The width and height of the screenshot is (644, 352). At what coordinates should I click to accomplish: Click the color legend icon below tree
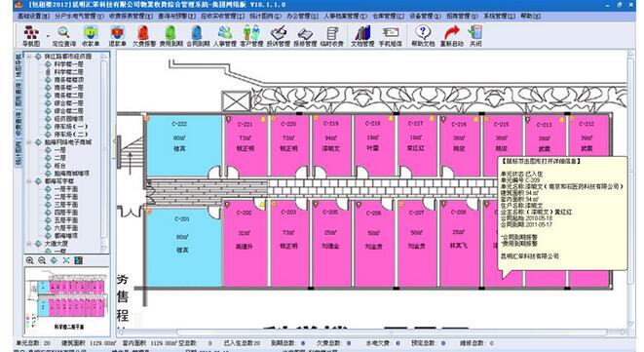pyautogui.click(x=79, y=260)
